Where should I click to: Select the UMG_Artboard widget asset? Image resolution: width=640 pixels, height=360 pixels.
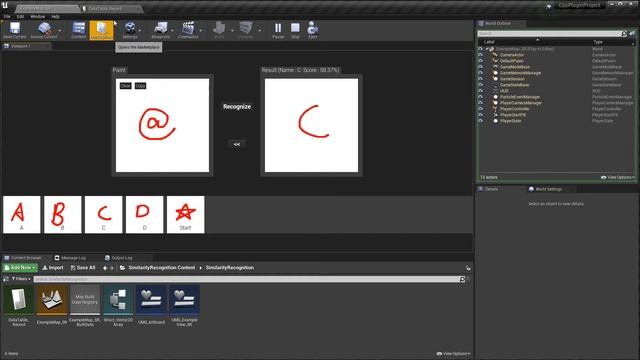tap(151, 305)
